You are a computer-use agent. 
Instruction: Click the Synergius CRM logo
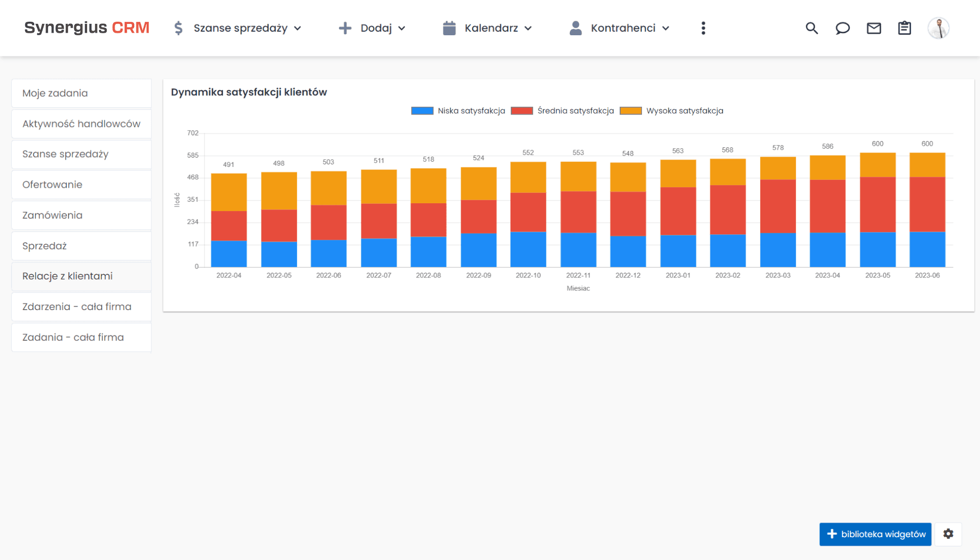pos(87,27)
